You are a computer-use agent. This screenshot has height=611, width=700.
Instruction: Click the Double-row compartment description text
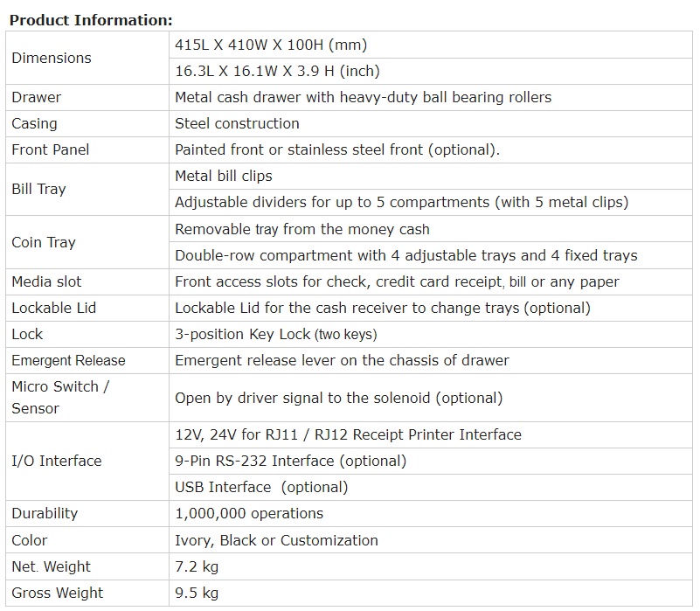tap(405, 255)
